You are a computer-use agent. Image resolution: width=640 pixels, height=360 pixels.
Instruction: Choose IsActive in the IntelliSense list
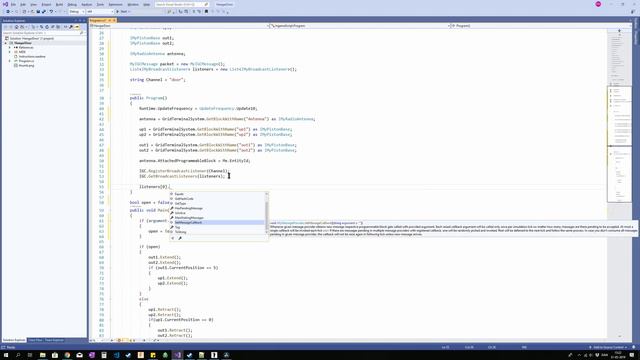[180, 213]
